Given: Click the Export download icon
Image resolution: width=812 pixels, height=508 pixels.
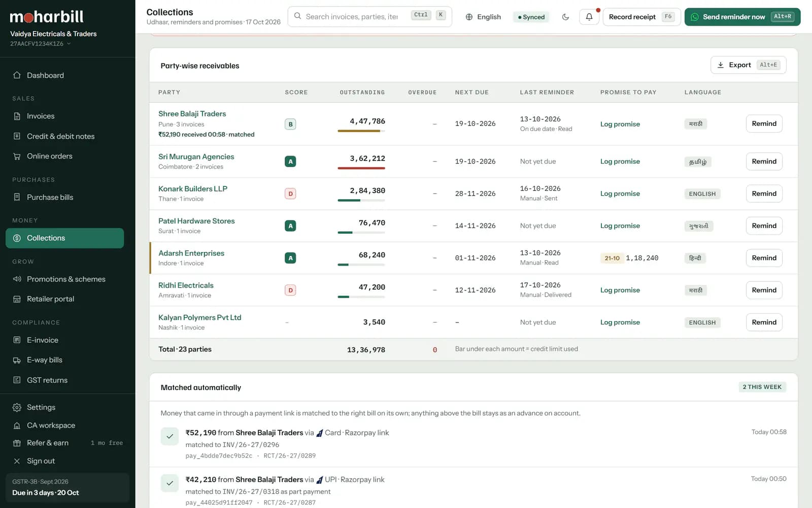Looking at the screenshot, I should pyautogui.click(x=720, y=65).
